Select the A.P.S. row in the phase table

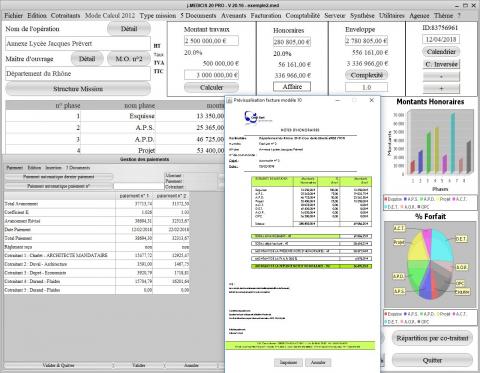pos(115,128)
